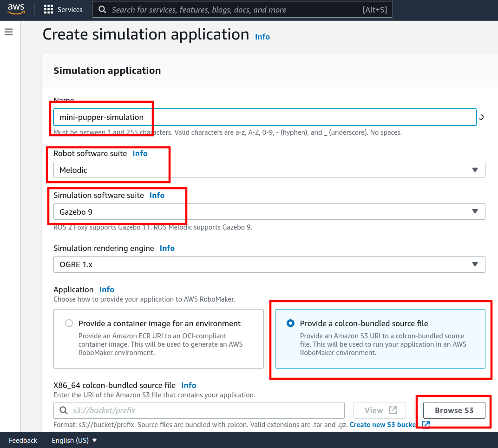Screen dimensions: 498x448
Task: Open the AWS home logo
Action: tap(16, 9)
